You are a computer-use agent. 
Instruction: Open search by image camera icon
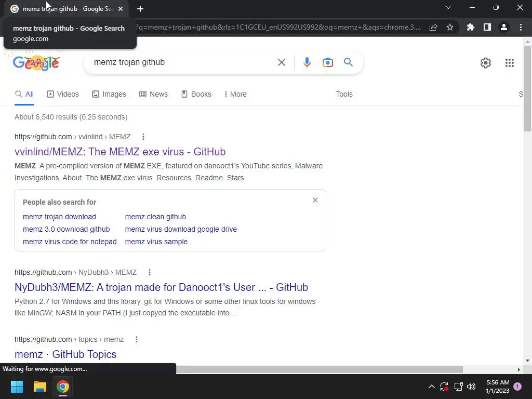(x=327, y=62)
